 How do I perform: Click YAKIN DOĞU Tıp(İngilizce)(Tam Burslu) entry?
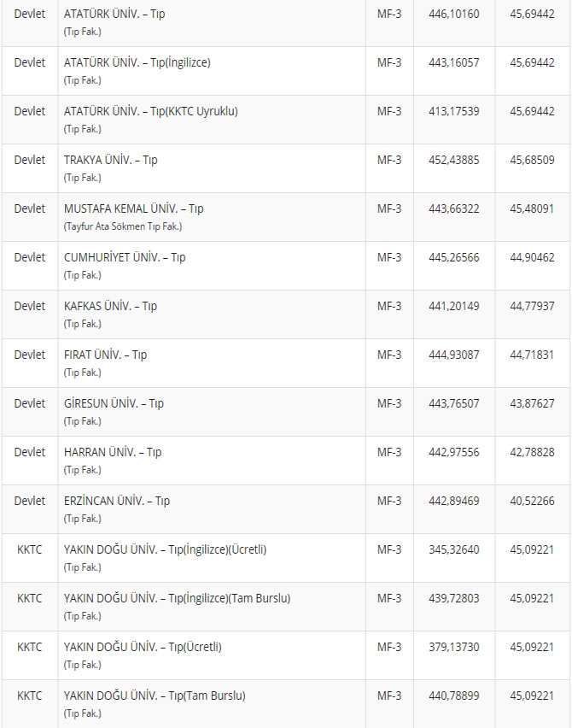pyautogui.click(x=177, y=598)
